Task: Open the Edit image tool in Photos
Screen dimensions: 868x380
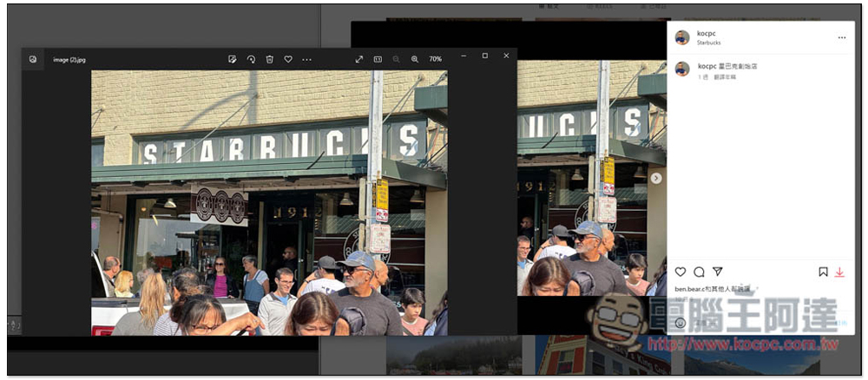Action: click(233, 59)
